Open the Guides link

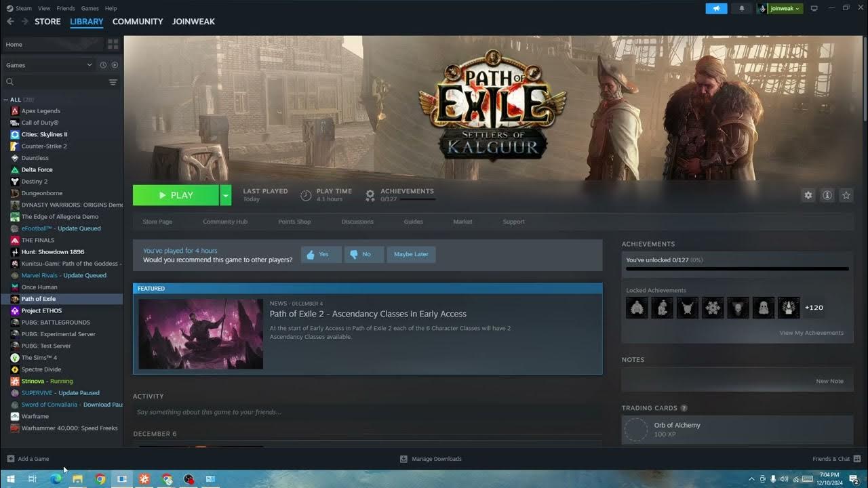[x=414, y=222]
